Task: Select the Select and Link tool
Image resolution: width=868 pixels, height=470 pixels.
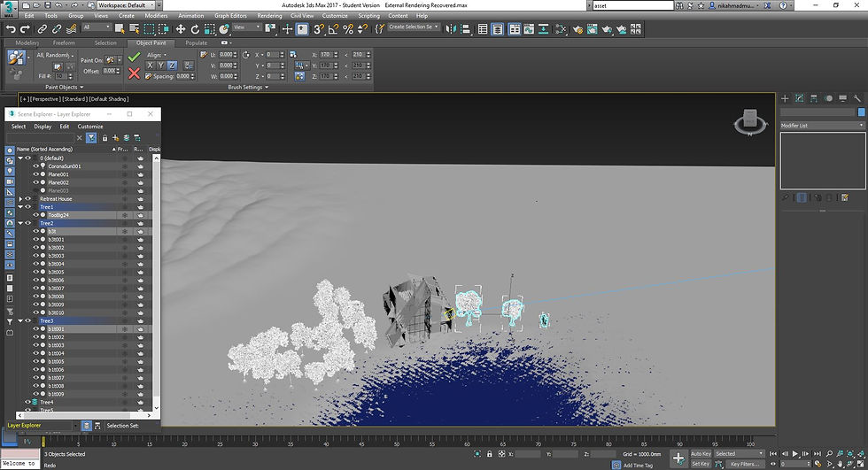Action: pyautogui.click(x=43, y=28)
